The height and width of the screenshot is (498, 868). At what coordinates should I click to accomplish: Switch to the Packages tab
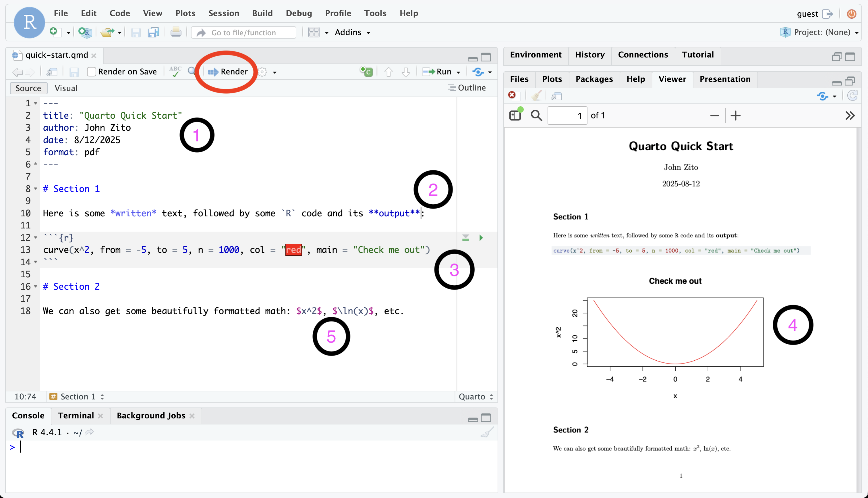[594, 79]
